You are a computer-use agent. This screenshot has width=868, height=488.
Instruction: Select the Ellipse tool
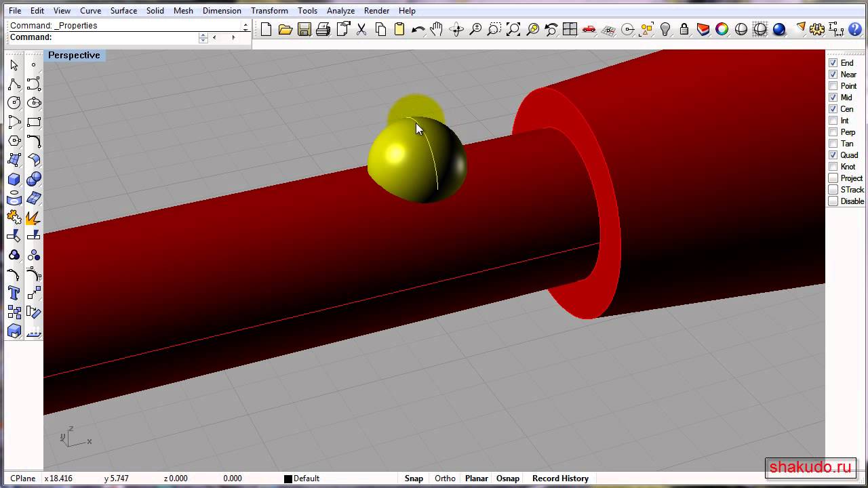(x=34, y=103)
